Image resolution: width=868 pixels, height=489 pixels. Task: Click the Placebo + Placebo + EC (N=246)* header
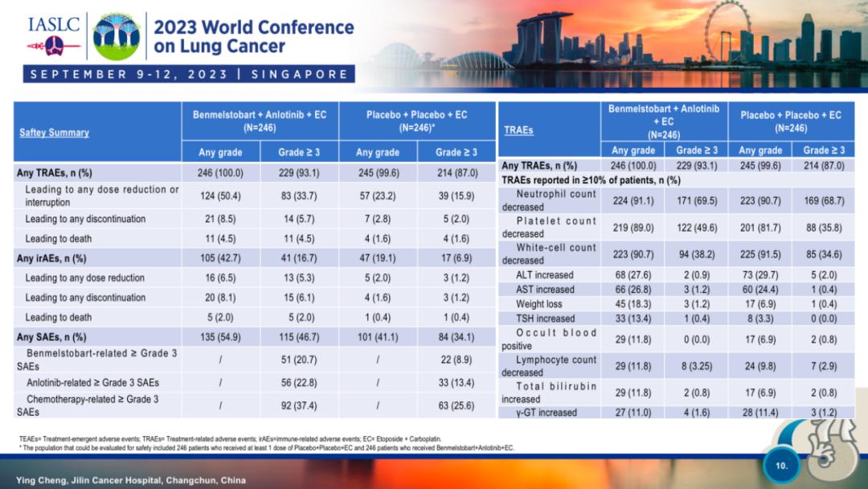pos(416,121)
